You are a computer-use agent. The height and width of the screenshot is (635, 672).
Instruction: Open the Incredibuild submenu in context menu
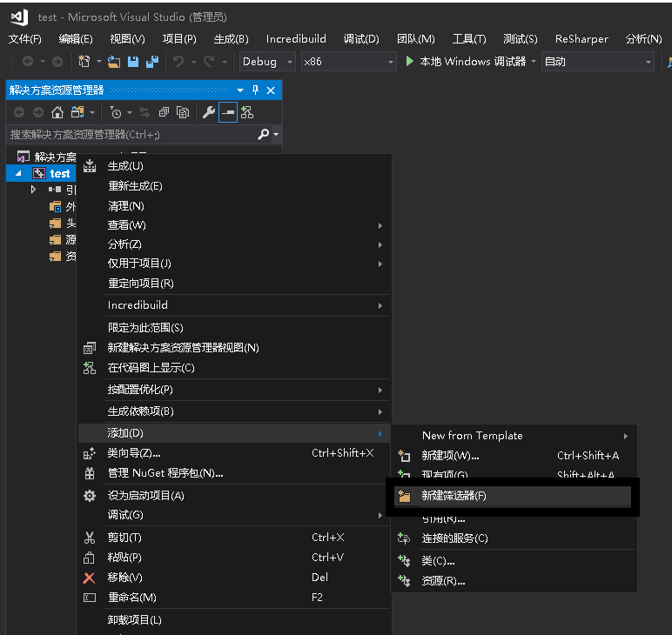click(x=234, y=304)
